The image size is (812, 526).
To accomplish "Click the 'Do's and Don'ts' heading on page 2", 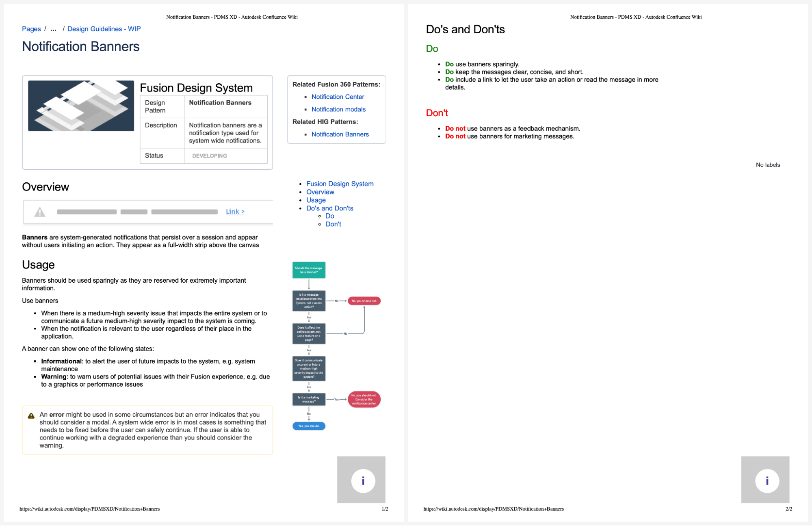I will pyautogui.click(x=465, y=29).
